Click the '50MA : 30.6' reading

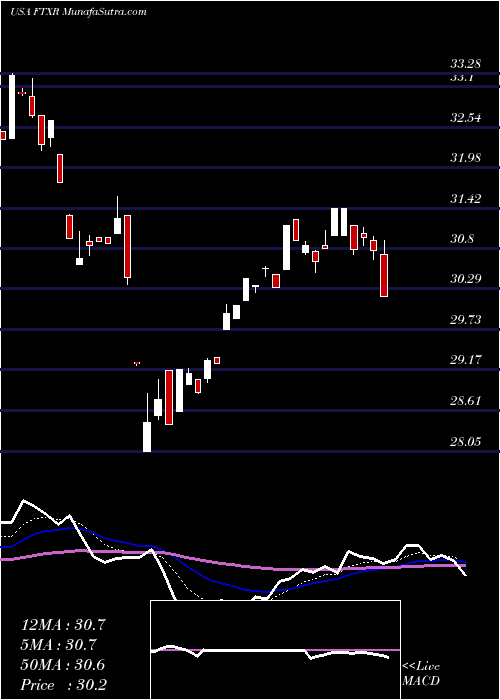click(63, 665)
